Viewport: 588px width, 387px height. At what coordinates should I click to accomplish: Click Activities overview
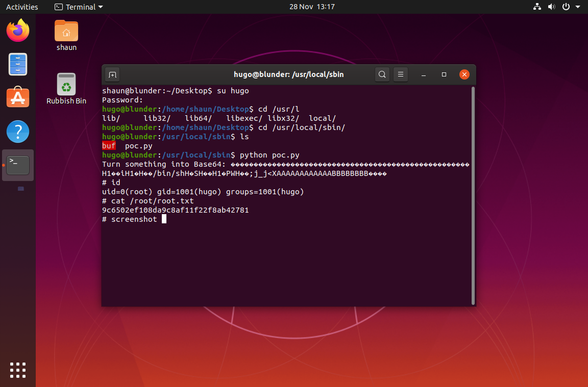click(22, 7)
